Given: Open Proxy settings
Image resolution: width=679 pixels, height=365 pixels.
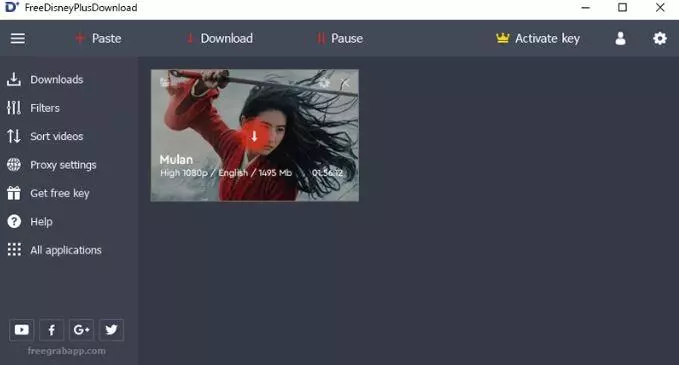Looking at the screenshot, I should point(63,165).
